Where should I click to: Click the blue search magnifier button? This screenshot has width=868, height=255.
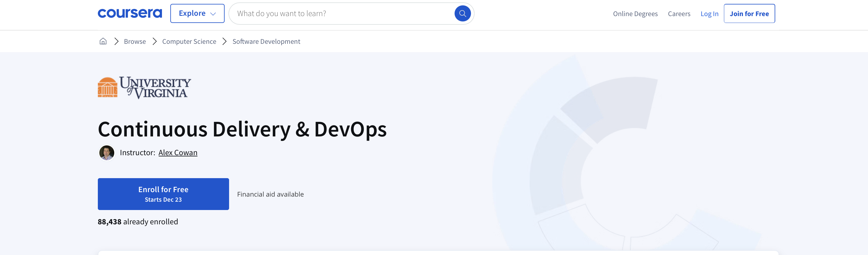pos(462,13)
